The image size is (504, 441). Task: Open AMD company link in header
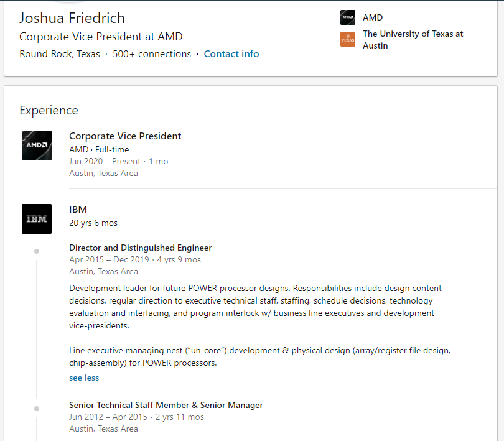click(373, 17)
